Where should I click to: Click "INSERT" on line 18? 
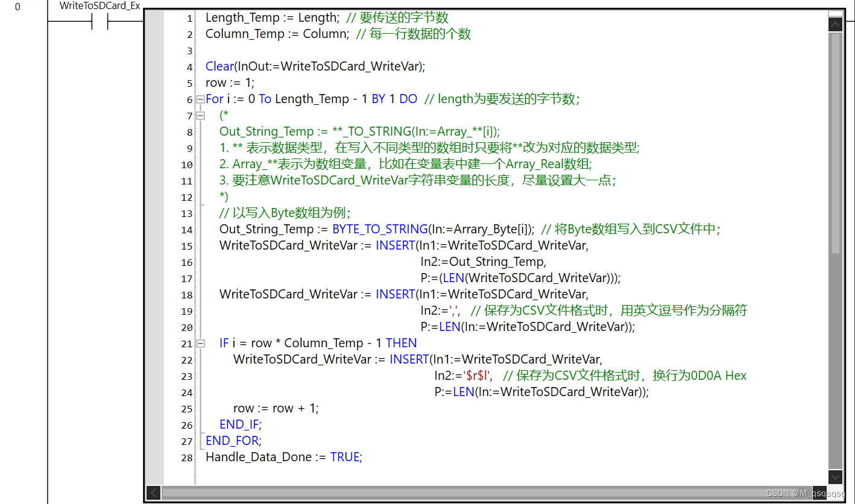396,295
